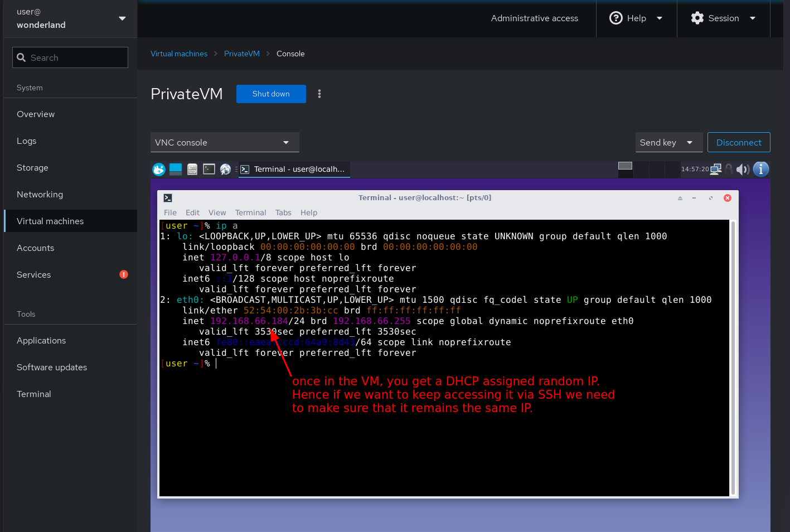Open the Xfce applications menu mouse icon
Viewport: 790px width, 532px height.
click(159, 169)
